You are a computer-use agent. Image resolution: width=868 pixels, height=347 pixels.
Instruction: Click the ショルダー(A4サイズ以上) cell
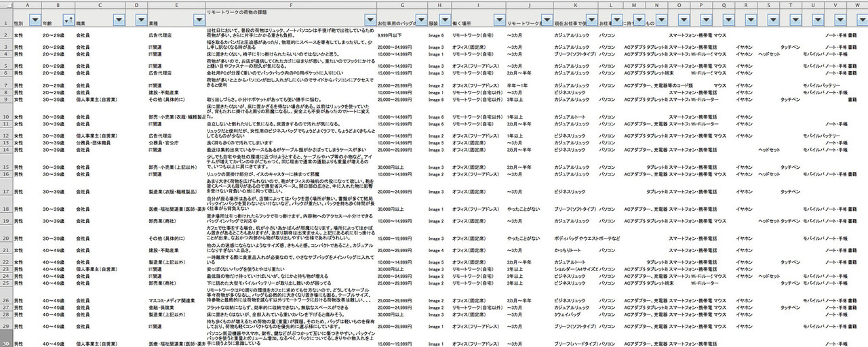[x=576, y=269]
